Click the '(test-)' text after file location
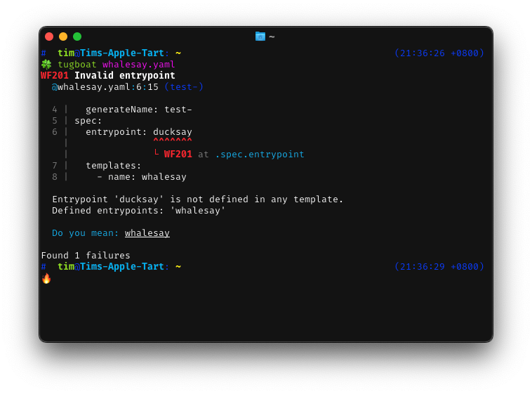 [184, 87]
